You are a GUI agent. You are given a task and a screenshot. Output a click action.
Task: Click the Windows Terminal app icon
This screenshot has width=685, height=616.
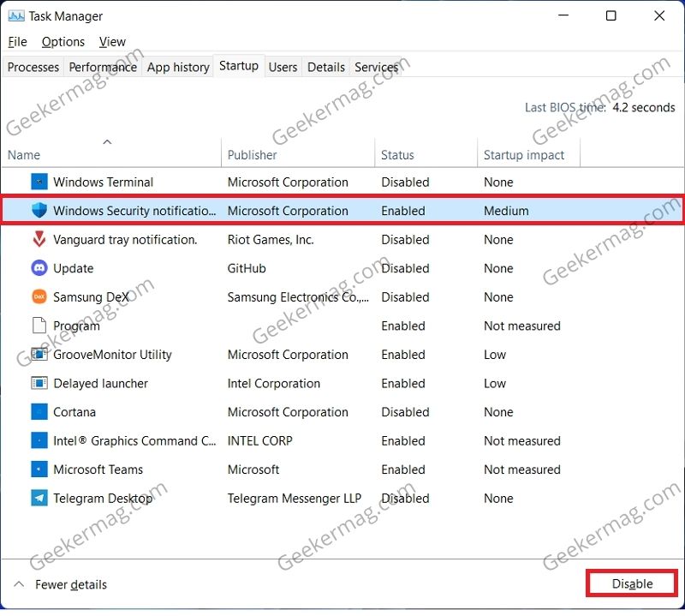point(39,182)
